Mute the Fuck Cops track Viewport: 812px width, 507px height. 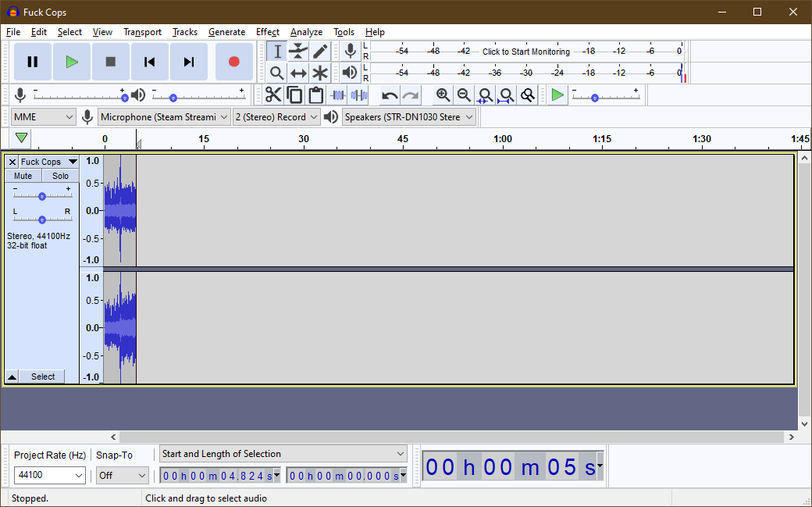(x=23, y=176)
